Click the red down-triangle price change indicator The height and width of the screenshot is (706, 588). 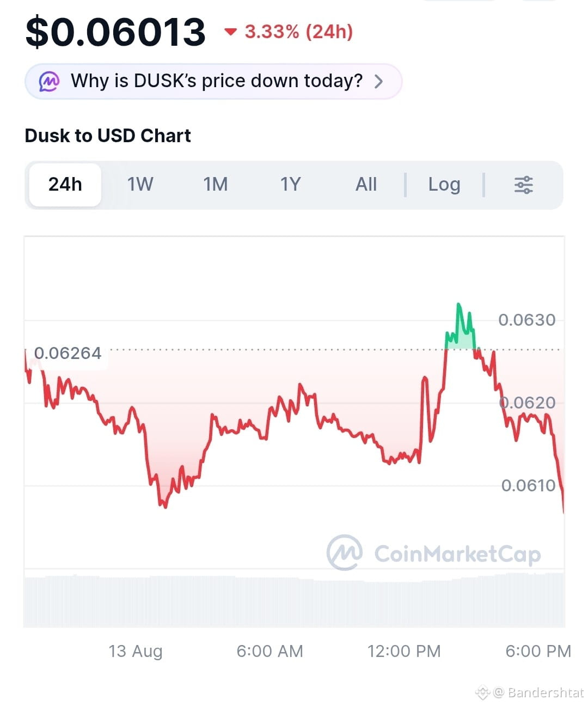[231, 32]
